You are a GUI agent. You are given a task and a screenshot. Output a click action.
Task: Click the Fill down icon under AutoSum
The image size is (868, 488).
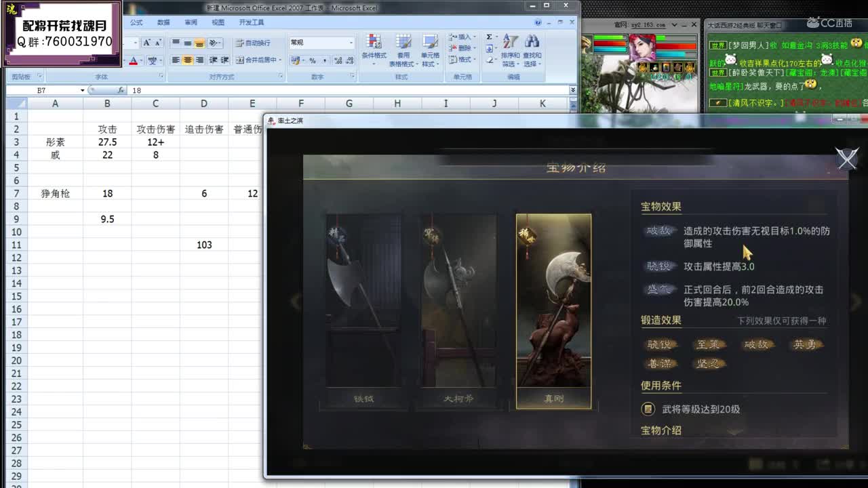pos(490,48)
